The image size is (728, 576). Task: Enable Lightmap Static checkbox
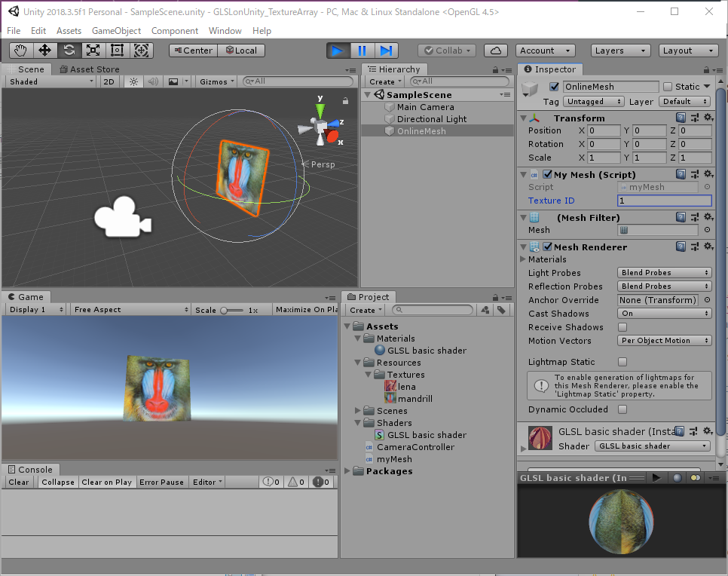pos(622,361)
